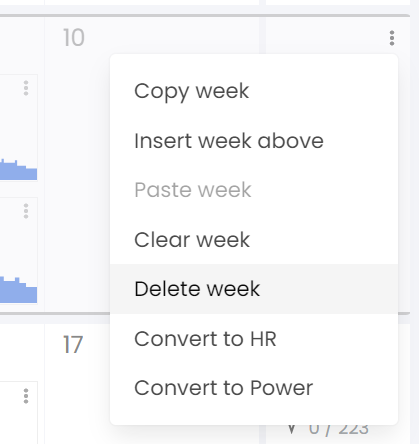Click the upper workout's blue interval chart
Image resolution: width=419 pixels, height=444 pixels.
click(x=18, y=170)
